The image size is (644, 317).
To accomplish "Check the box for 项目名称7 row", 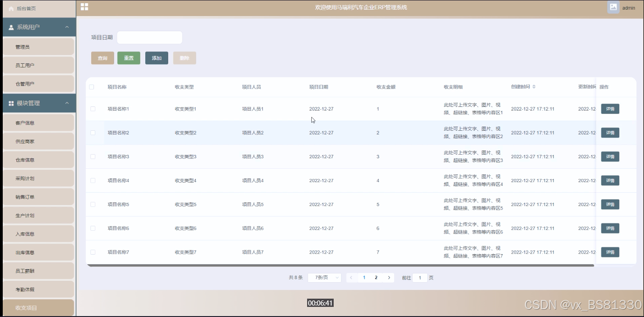I will (93, 252).
